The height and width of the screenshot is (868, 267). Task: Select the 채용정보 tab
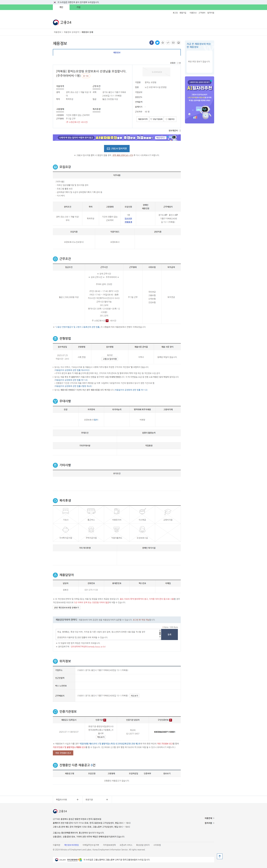coord(117,53)
